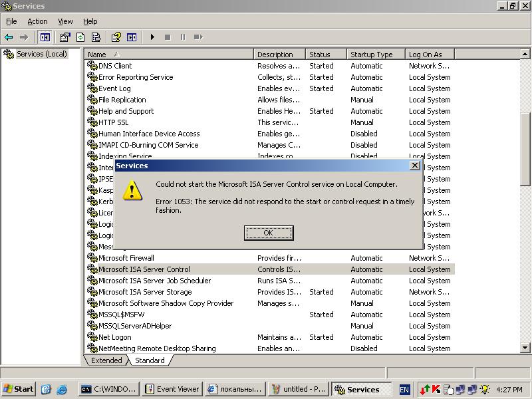Click the scrollbar up arrow

click(525, 55)
